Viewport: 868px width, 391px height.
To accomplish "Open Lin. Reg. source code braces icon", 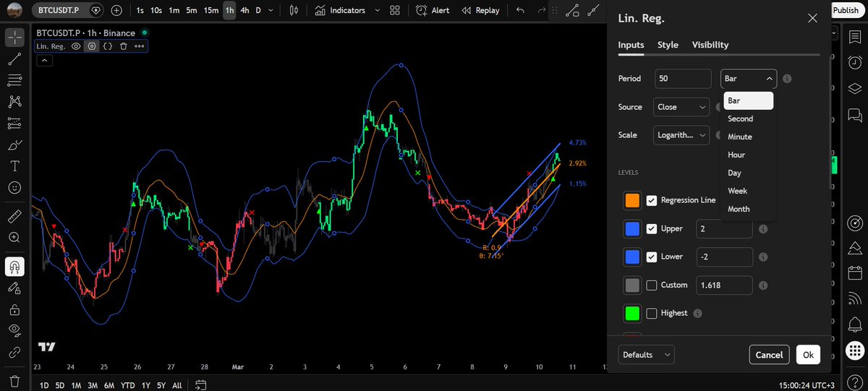I will coord(108,46).
